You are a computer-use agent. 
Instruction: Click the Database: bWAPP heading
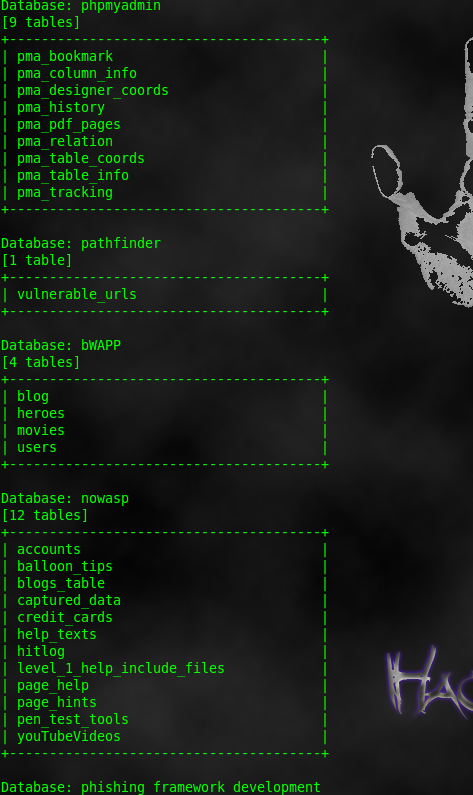61,345
